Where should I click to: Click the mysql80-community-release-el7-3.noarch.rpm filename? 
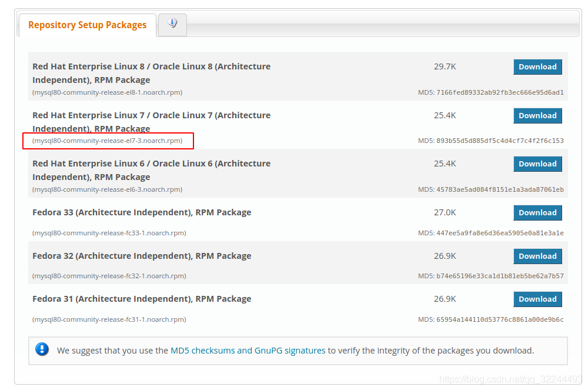coord(107,141)
